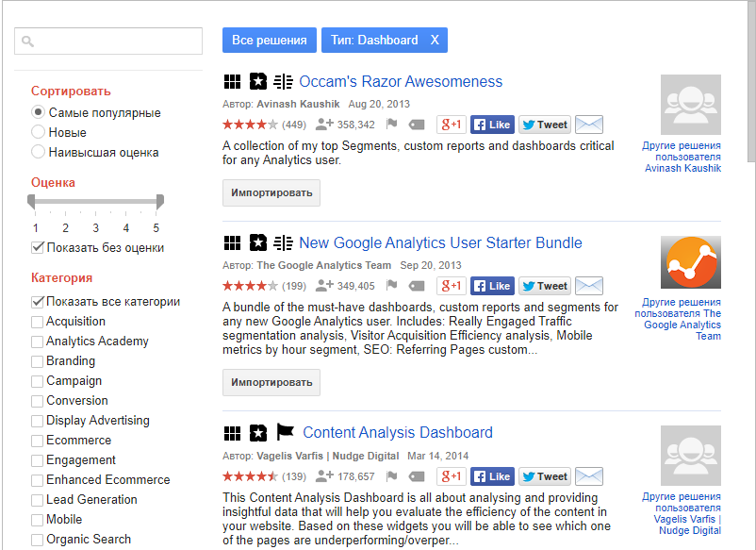Remove the Тип: Dashboard filter with X
756x550 pixels.
pos(435,40)
